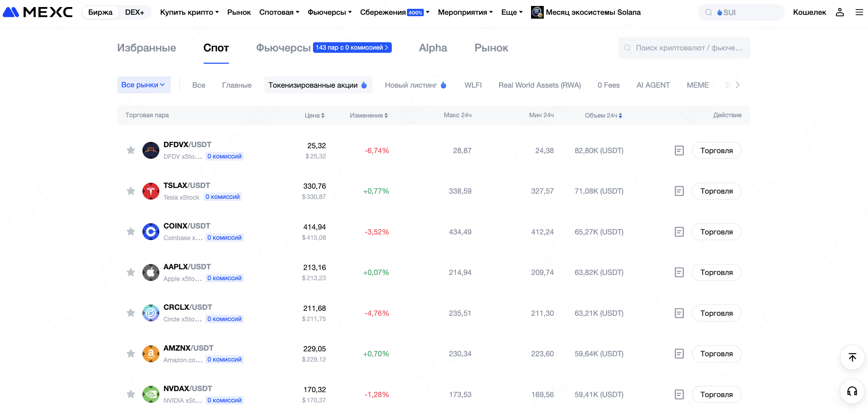The height and width of the screenshot is (414, 868).
Task: Expand the Еще dropdown menu
Action: click(x=512, y=12)
